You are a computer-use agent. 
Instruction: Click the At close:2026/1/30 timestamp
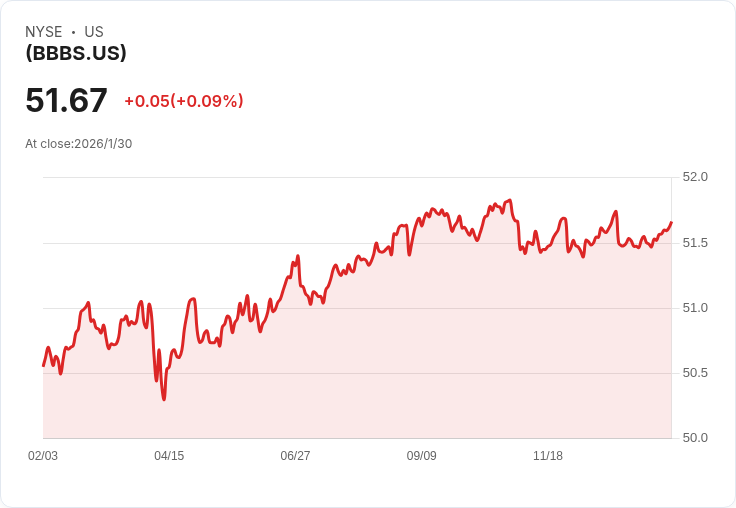coord(78,144)
